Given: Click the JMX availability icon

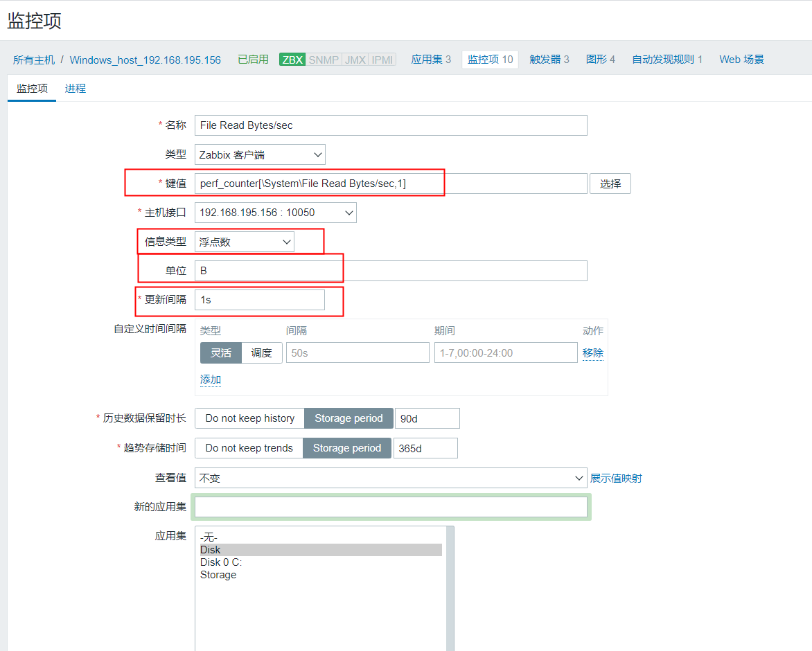Looking at the screenshot, I should 355,60.
